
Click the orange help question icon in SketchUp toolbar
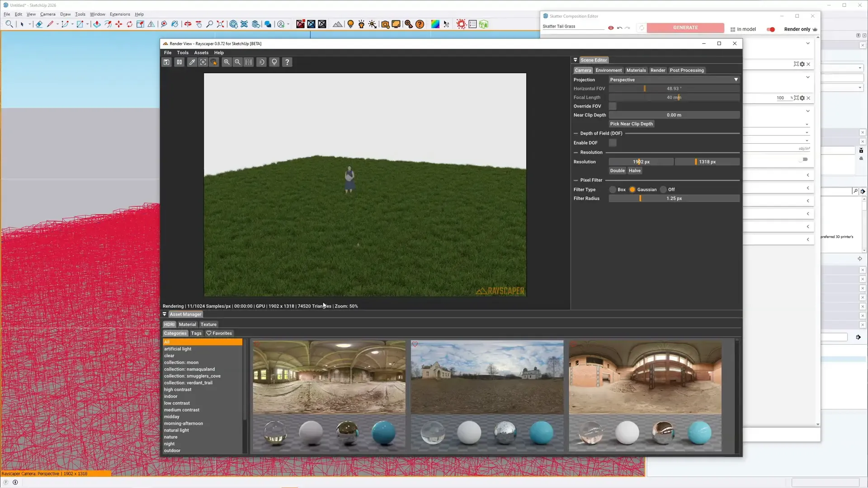click(x=420, y=24)
